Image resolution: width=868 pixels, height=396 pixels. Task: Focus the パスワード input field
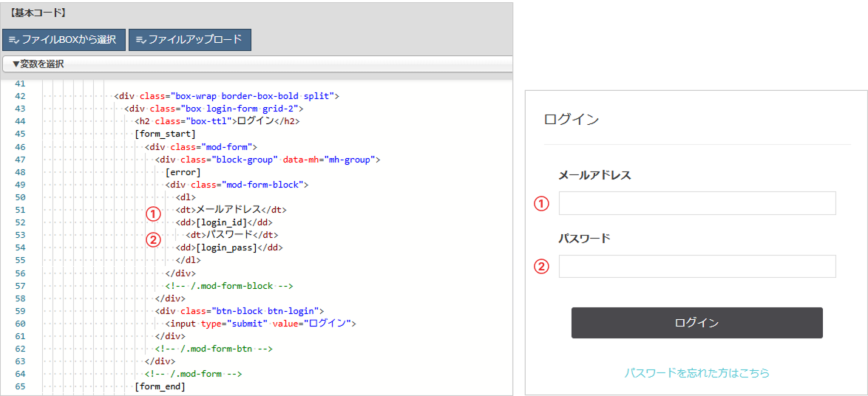[696, 266]
